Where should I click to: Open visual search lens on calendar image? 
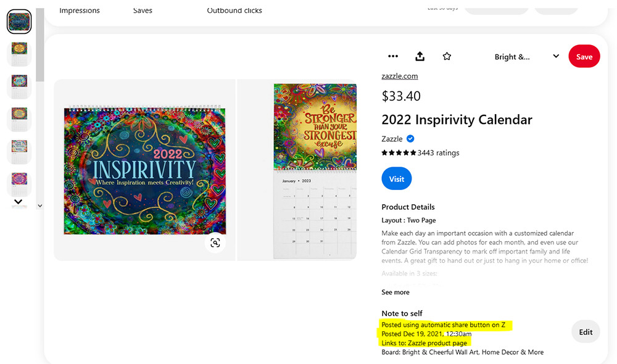(215, 242)
